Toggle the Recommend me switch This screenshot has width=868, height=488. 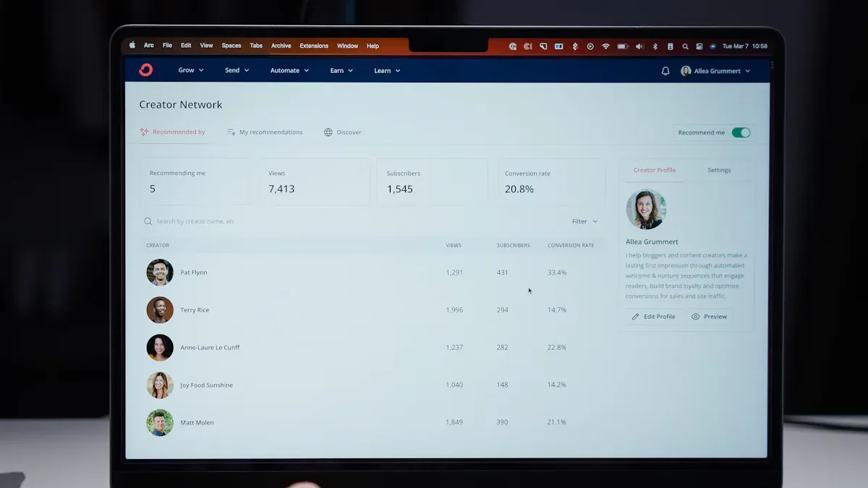[x=741, y=132]
